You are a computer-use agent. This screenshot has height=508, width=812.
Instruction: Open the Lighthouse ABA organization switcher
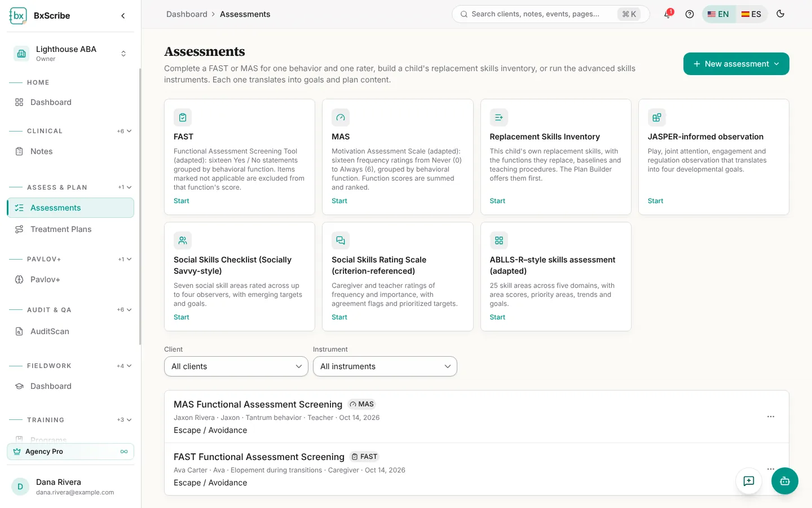point(70,54)
